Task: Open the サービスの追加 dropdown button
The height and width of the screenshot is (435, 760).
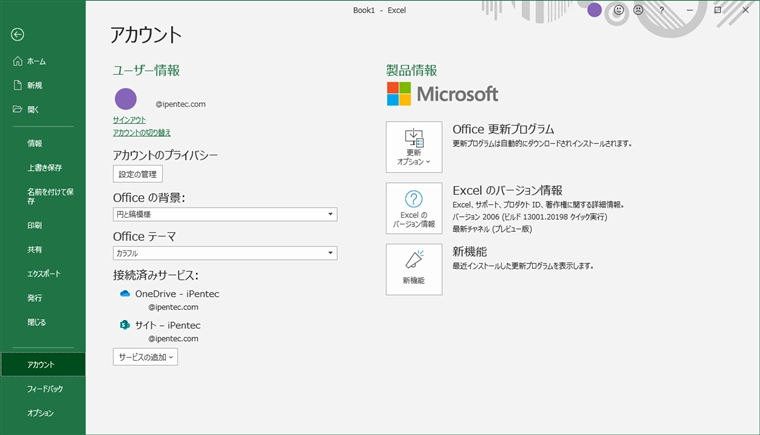Action: (x=145, y=357)
